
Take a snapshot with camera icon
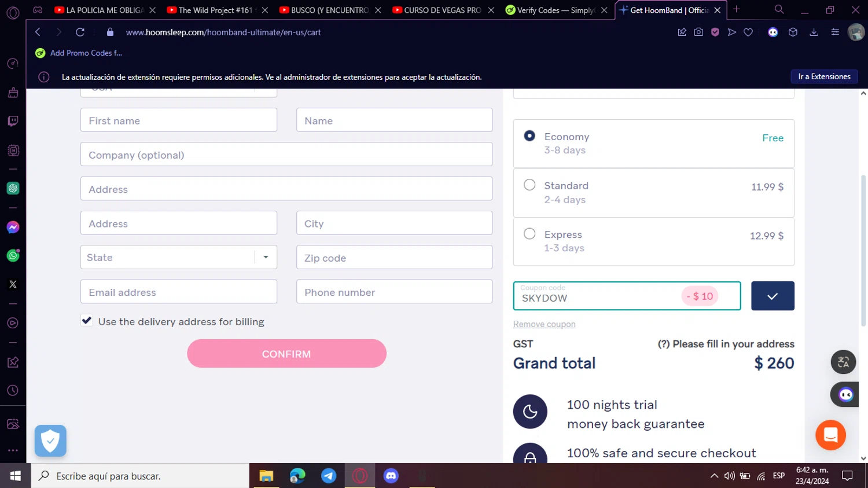698,32
